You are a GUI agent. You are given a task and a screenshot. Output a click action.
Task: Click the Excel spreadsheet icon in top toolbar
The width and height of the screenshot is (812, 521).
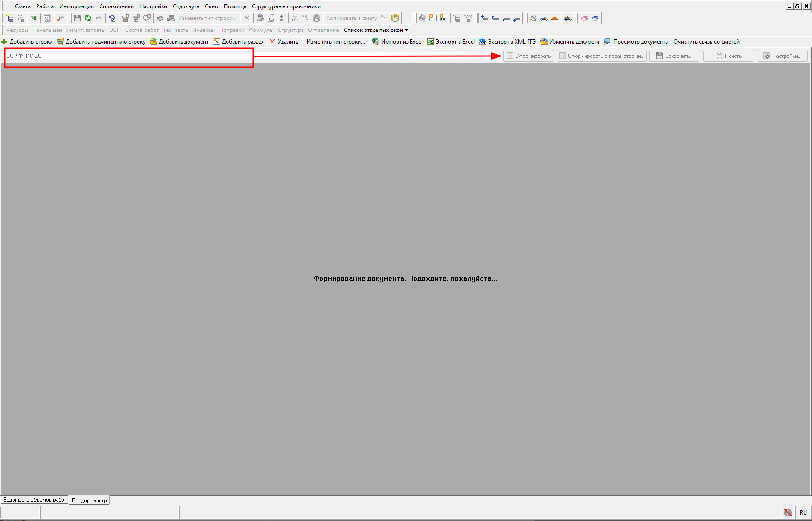pyautogui.click(x=34, y=18)
